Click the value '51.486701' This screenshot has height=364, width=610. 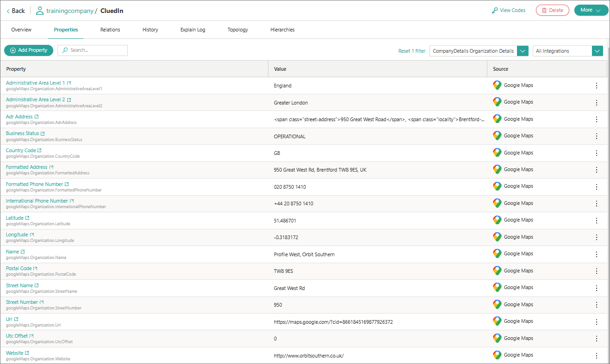(x=285, y=221)
